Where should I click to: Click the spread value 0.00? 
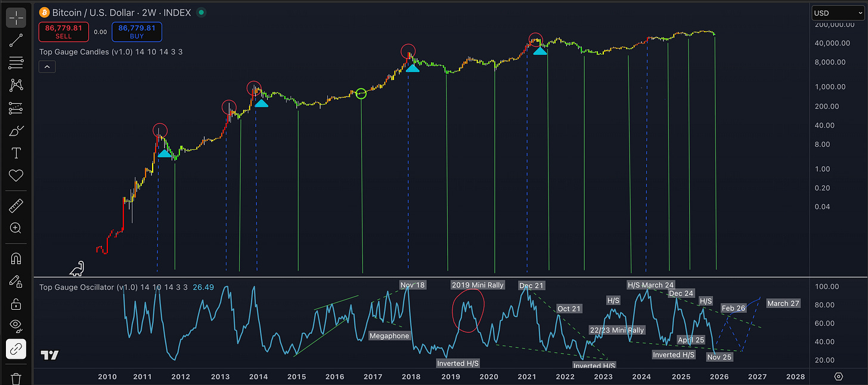tap(100, 32)
